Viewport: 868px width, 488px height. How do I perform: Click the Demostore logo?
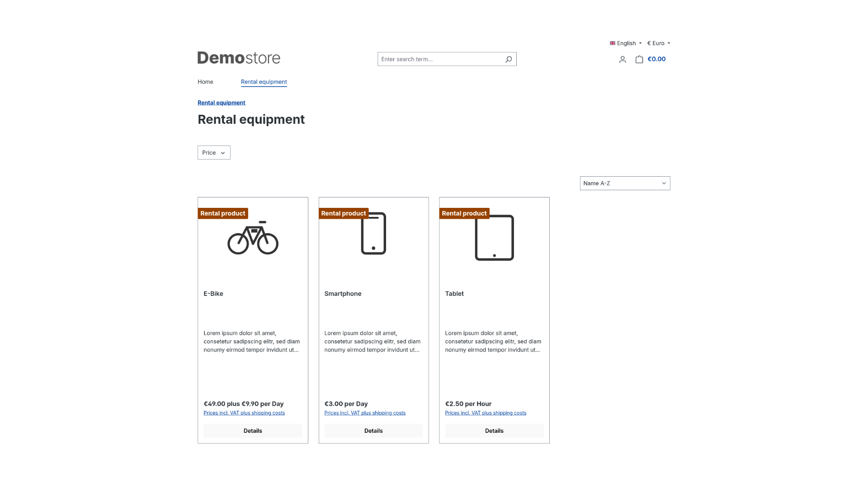click(239, 58)
